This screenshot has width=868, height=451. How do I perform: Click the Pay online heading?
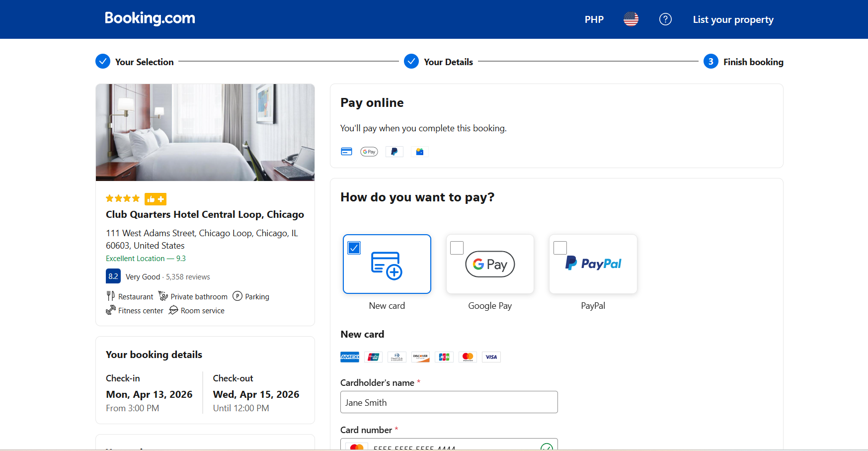(372, 103)
